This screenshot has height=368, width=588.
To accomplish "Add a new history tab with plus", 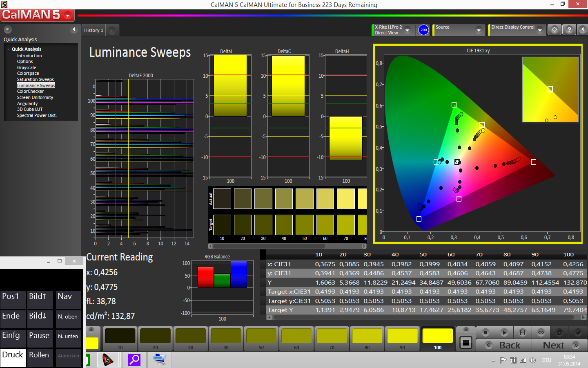I will pos(112,31).
